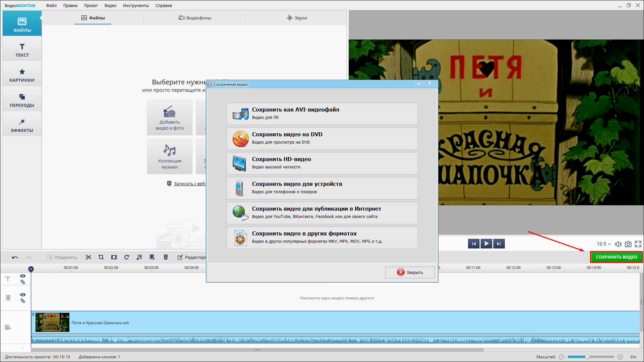
Task: Click the timeline horizontal scrollbar
Action: pyautogui.click(x=257, y=350)
